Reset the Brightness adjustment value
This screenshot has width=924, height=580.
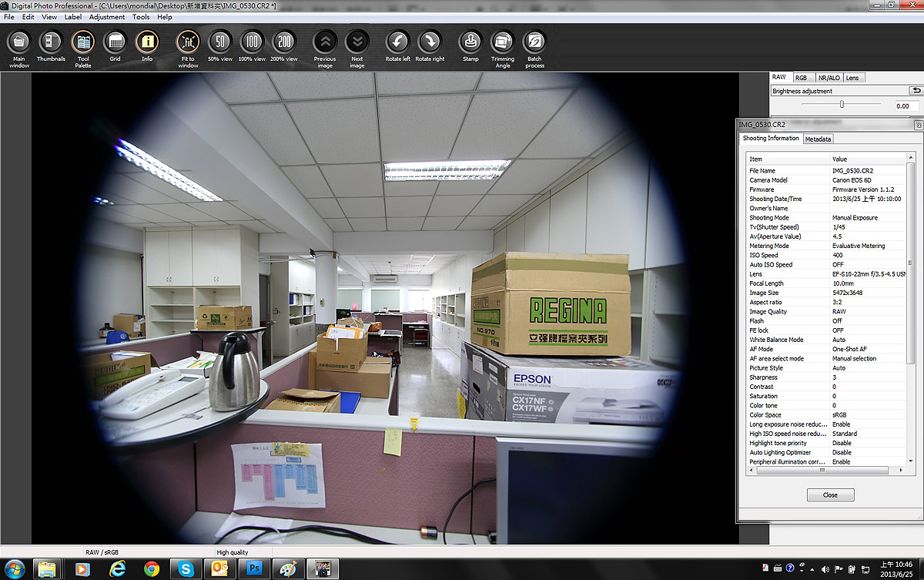click(915, 91)
